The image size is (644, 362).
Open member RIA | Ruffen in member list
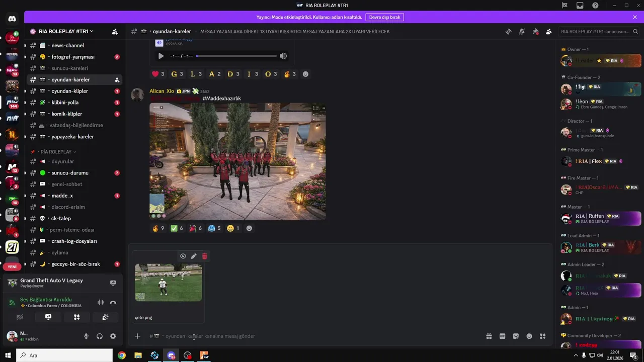(x=601, y=219)
